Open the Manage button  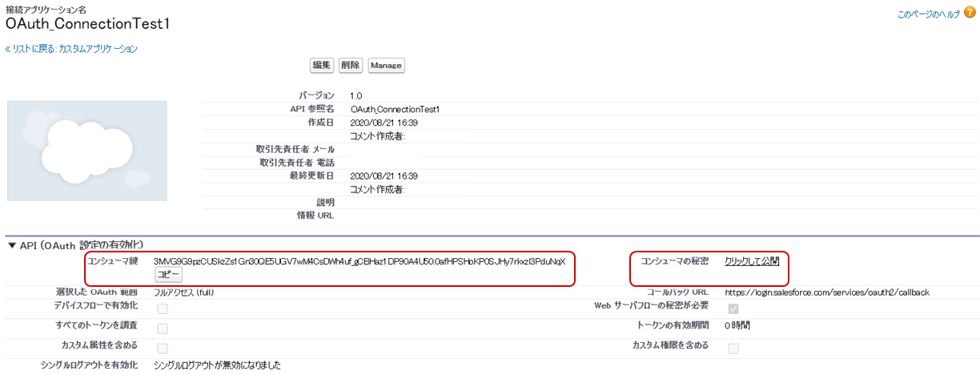[x=386, y=65]
